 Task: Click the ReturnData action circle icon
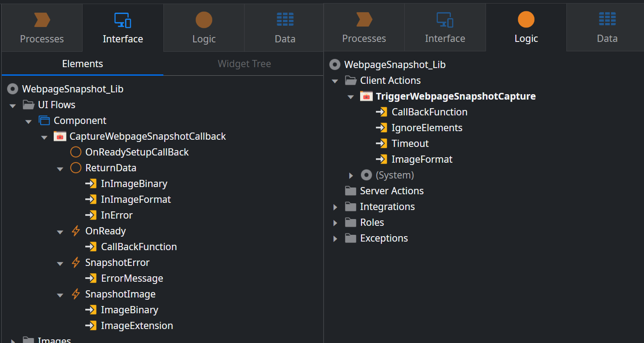(76, 168)
